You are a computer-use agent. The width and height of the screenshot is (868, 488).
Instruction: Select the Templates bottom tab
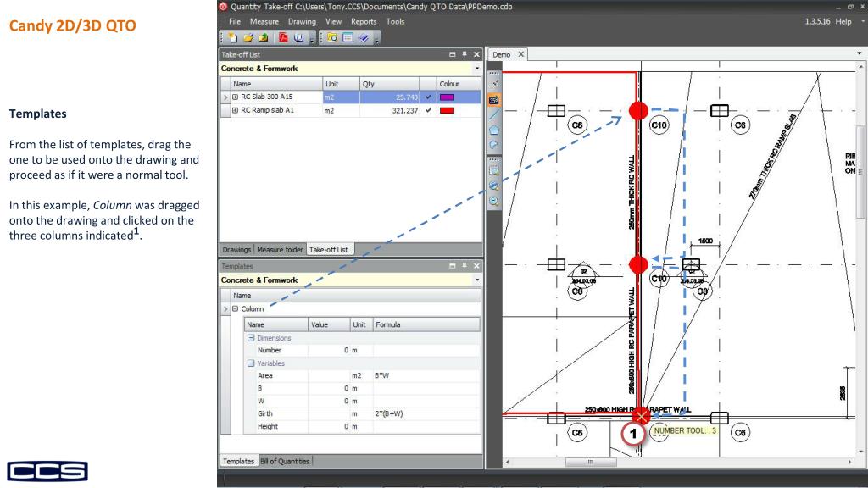point(238,461)
